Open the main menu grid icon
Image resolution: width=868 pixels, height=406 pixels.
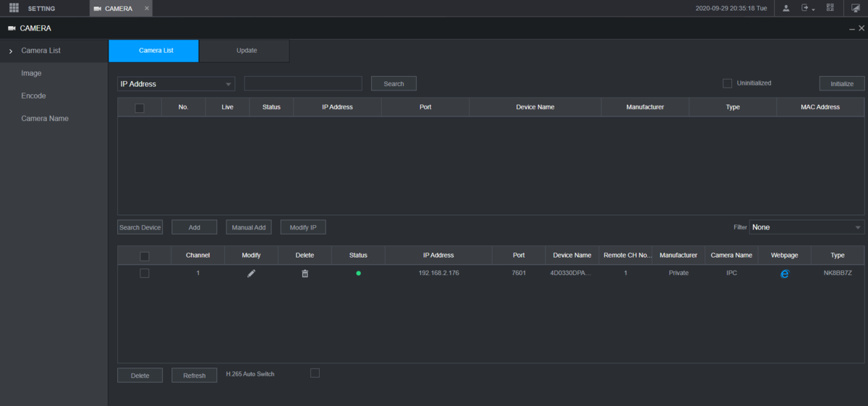(x=14, y=8)
